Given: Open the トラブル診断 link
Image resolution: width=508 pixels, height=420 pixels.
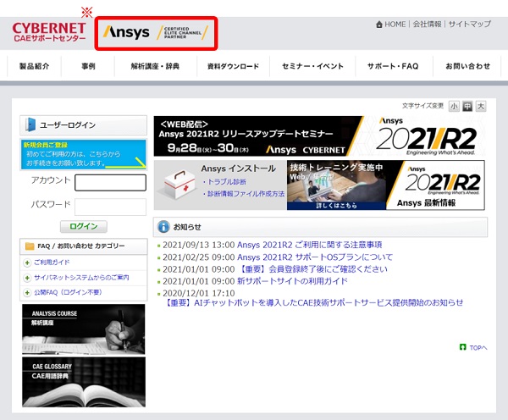Looking at the screenshot, I should pyautogui.click(x=227, y=182).
